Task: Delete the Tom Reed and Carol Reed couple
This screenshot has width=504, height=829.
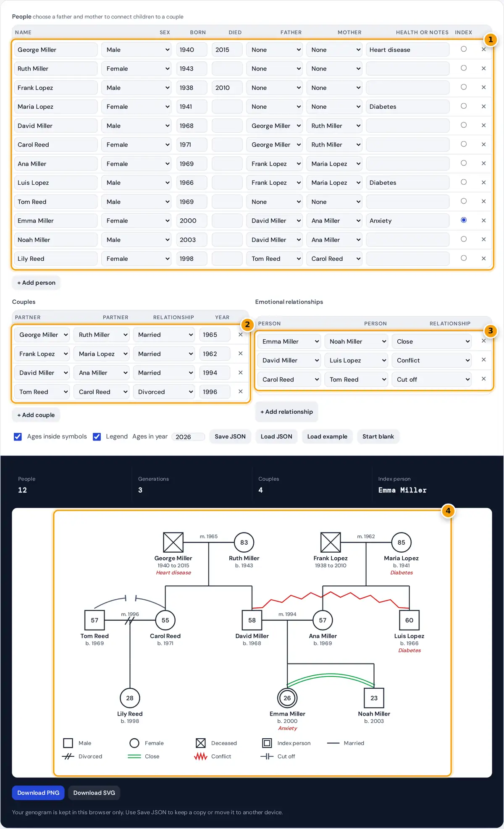Action: [240, 391]
